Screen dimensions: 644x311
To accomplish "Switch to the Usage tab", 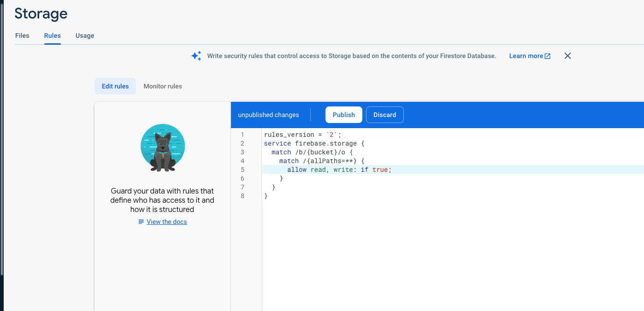I will 85,35.
